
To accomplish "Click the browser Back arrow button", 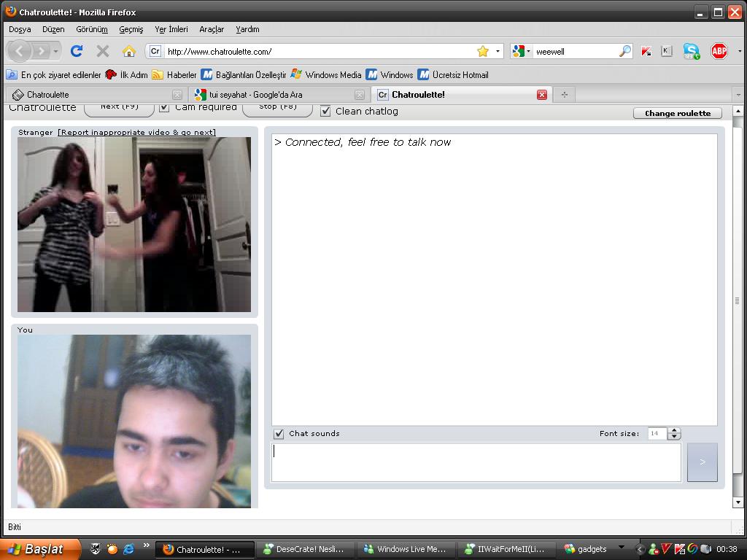I will click(x=20, y=51).
